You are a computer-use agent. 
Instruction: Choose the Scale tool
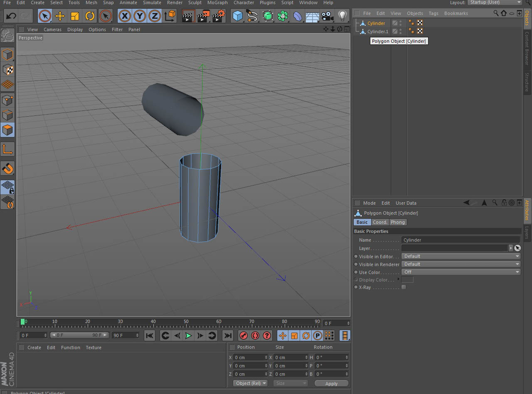[x=75, y=16]
